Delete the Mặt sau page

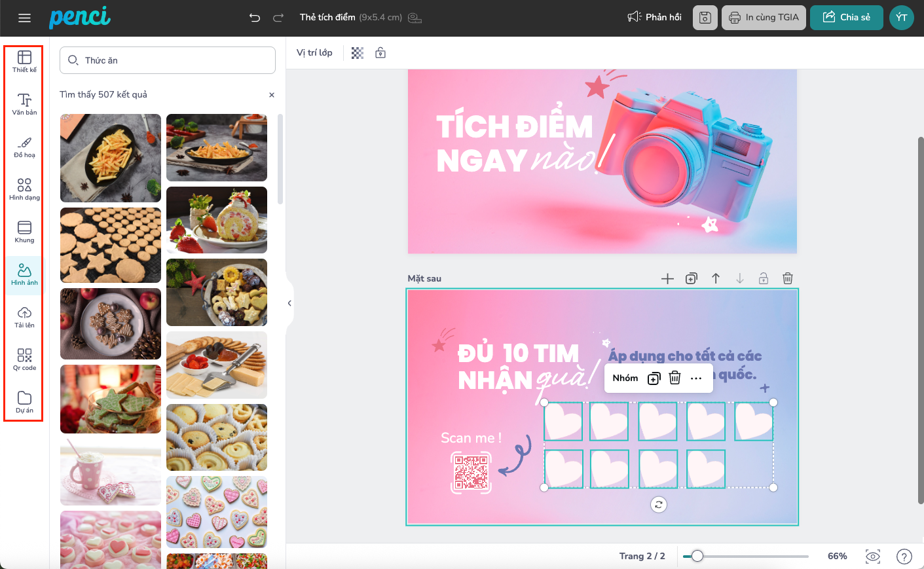[788, 278]
